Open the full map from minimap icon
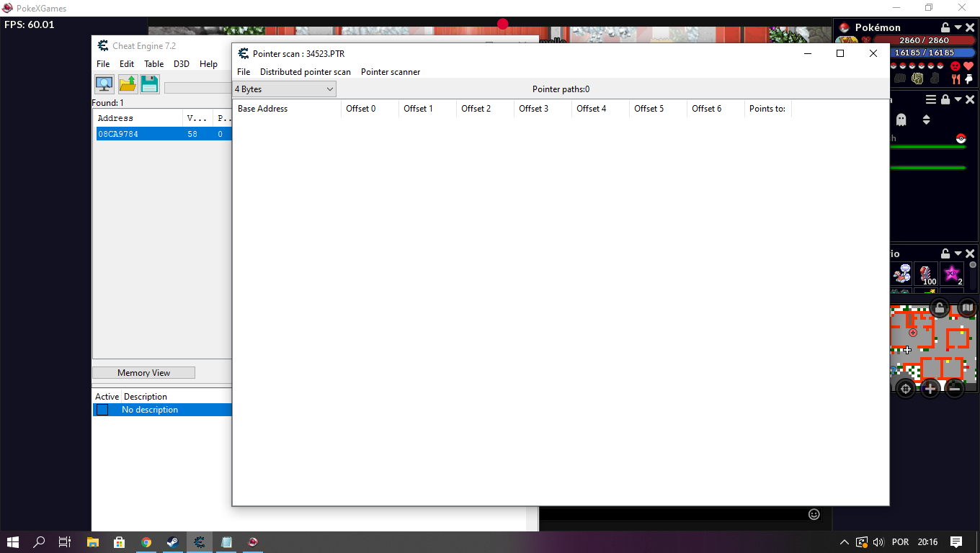Screen dimensions: 980x553 tap(967, 307)
